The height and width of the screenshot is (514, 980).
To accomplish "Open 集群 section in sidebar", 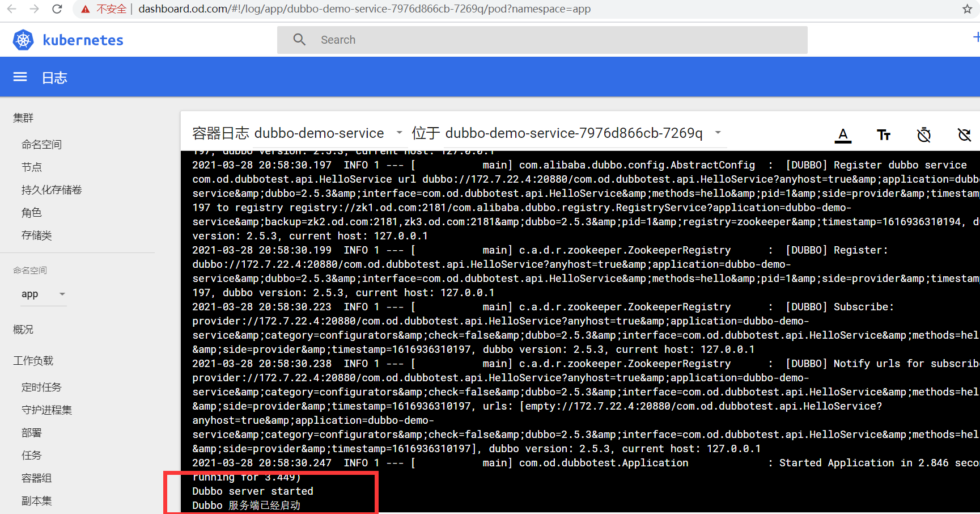I will click(23, 117).
